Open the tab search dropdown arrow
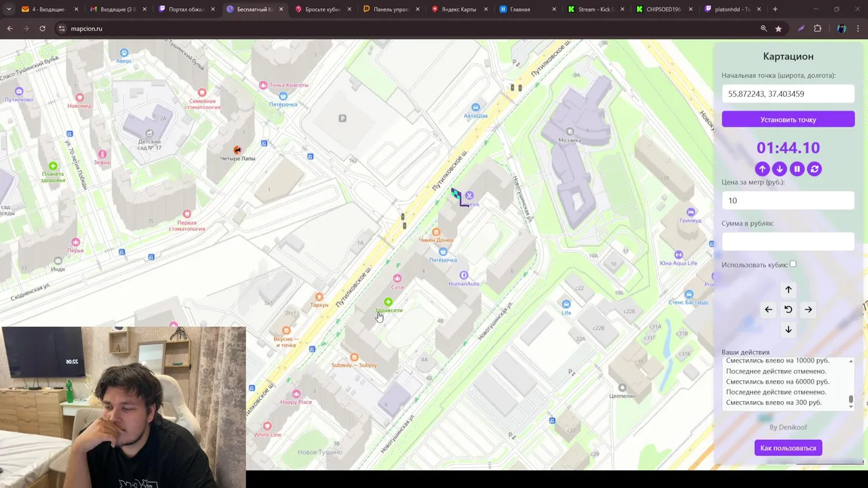 [x=9, y=9]
